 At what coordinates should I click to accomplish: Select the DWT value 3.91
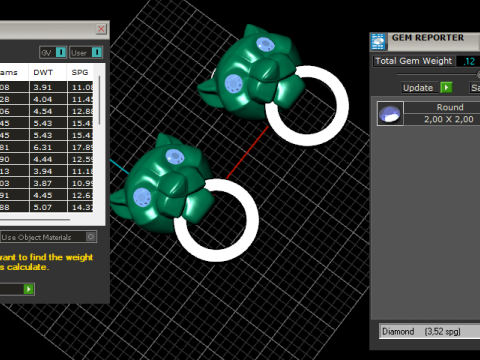coord(43,87)
